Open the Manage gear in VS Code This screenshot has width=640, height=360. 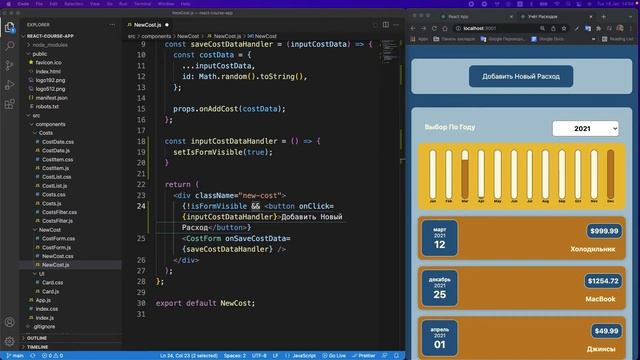coord(10,341)
